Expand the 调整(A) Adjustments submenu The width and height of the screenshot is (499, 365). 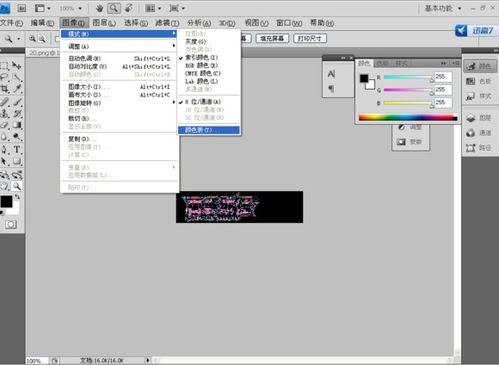coord(119,46)
